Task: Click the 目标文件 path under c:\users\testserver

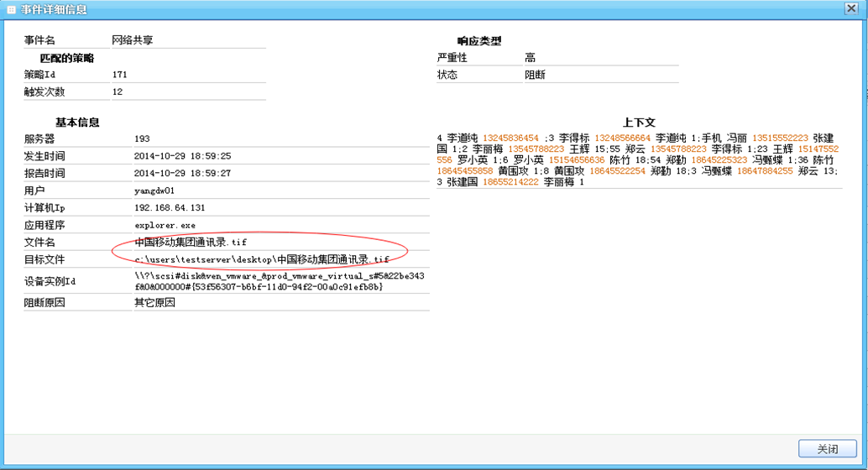Action: (262, 259)
